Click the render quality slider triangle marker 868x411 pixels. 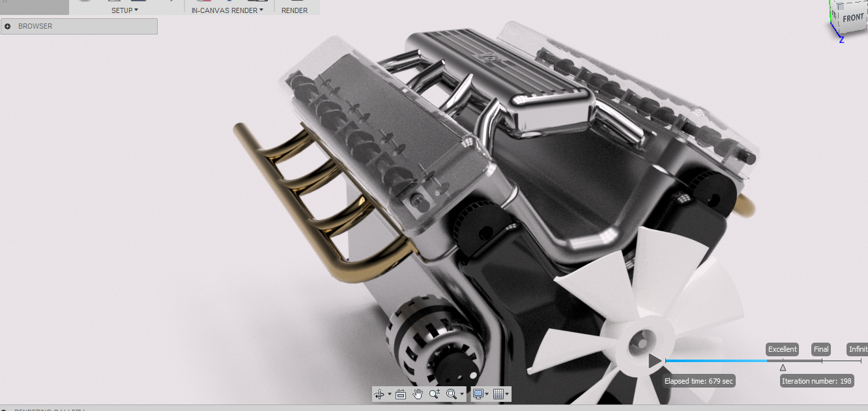point(783,368)
